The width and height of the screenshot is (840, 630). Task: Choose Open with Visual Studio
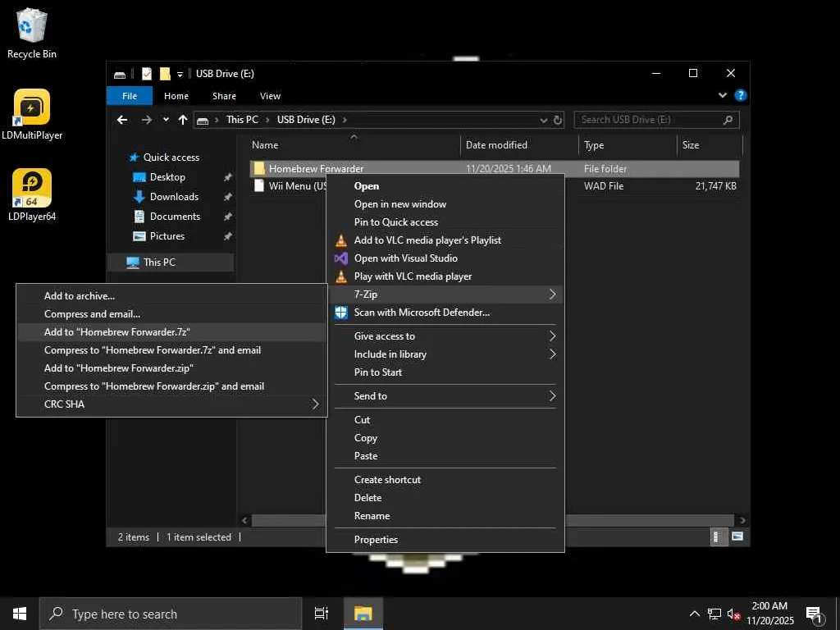pos(445,258)
